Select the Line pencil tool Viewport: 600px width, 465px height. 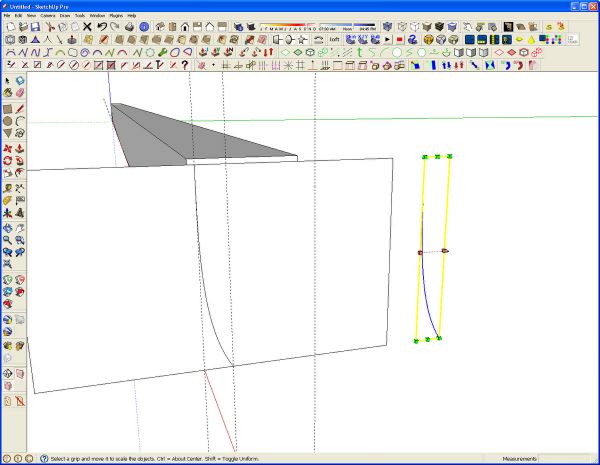20,109
